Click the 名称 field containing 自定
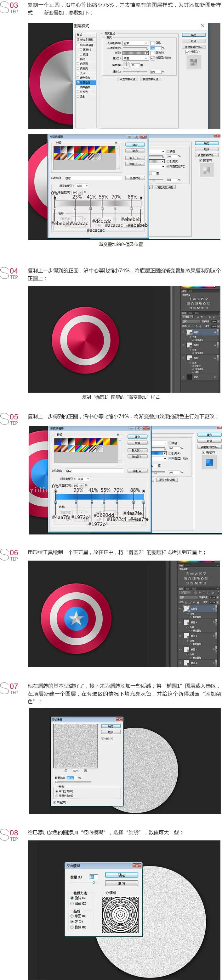This screenshot has width=222, height=980. tap(93, 178)
